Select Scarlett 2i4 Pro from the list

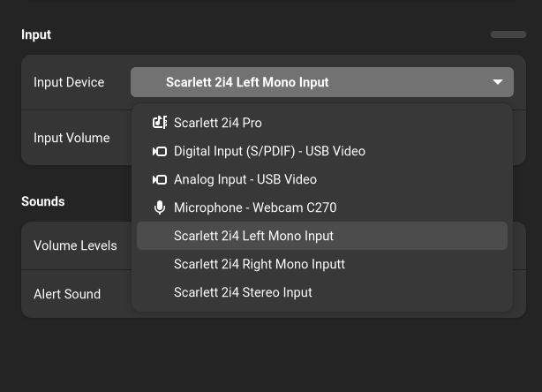322,123
